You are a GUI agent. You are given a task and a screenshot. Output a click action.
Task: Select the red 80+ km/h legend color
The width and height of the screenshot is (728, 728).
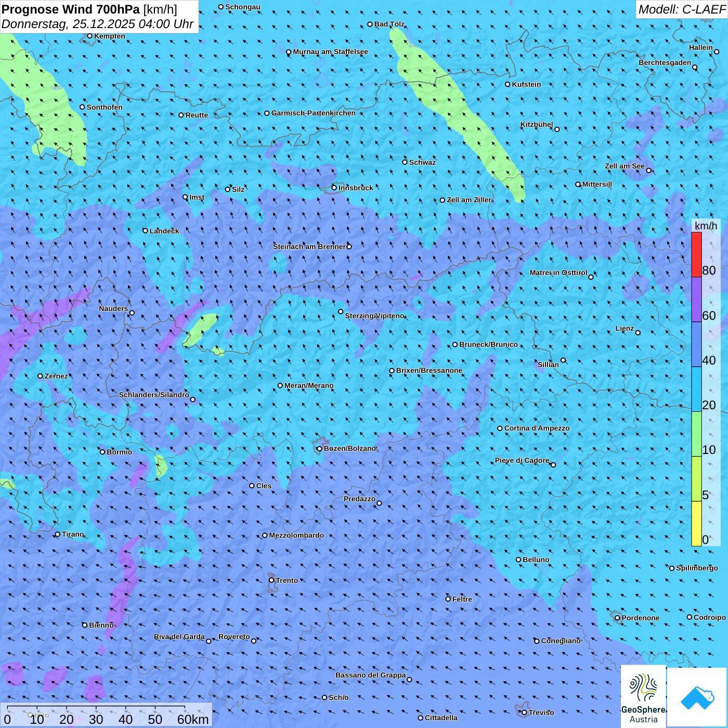click(696, 254)
